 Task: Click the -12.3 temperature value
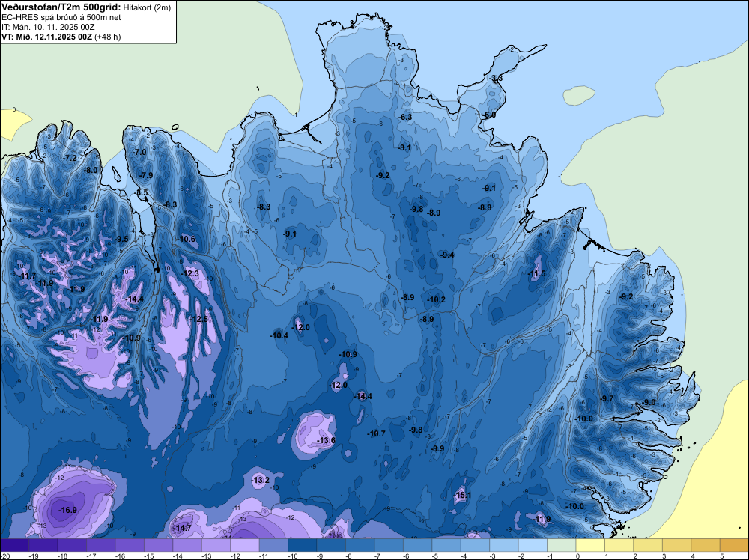point(190,273)
